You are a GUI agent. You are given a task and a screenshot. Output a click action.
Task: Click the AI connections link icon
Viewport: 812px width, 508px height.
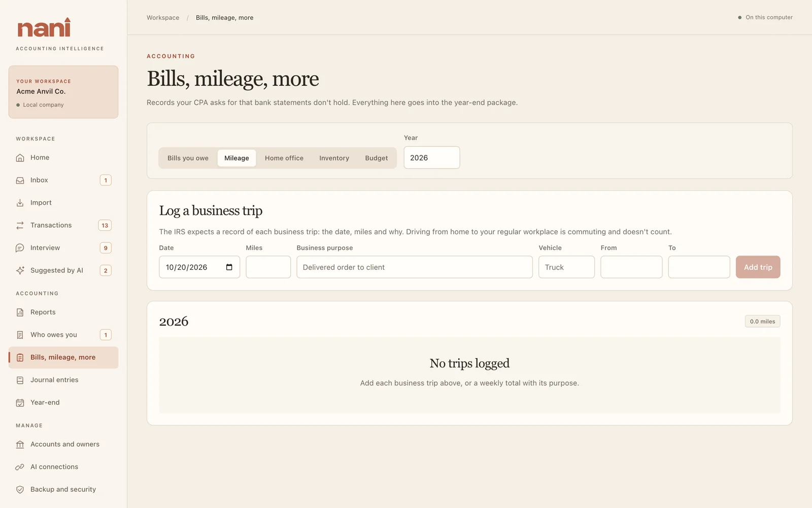tap(20, 467)
